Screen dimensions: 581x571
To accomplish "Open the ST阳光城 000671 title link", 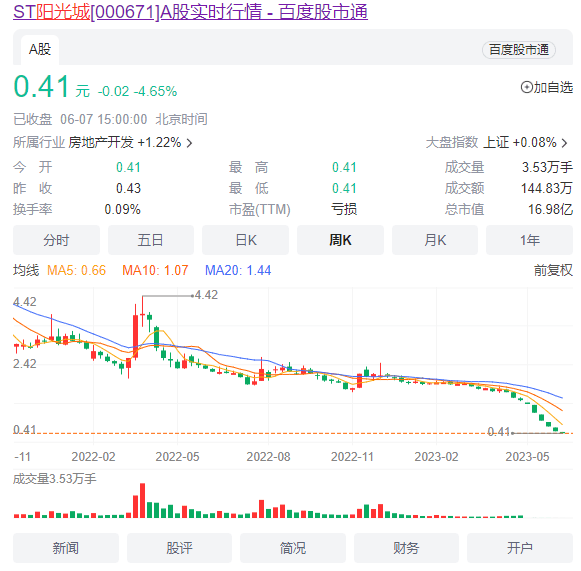I will pyautogui.click(x=190, y=12).
